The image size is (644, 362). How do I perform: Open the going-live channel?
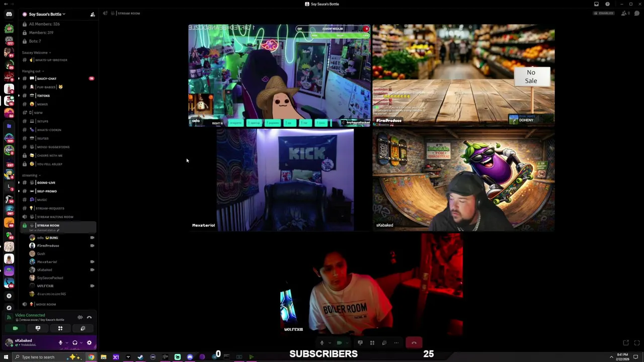click(x=58, y=183)
